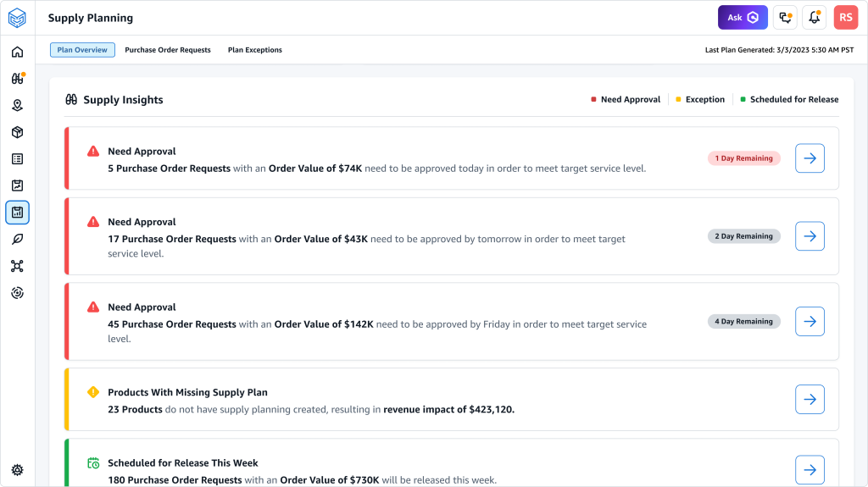868x487 pixels.
Task: Select the highlighted Supply Planning sidebar icon
Action: 17,213
